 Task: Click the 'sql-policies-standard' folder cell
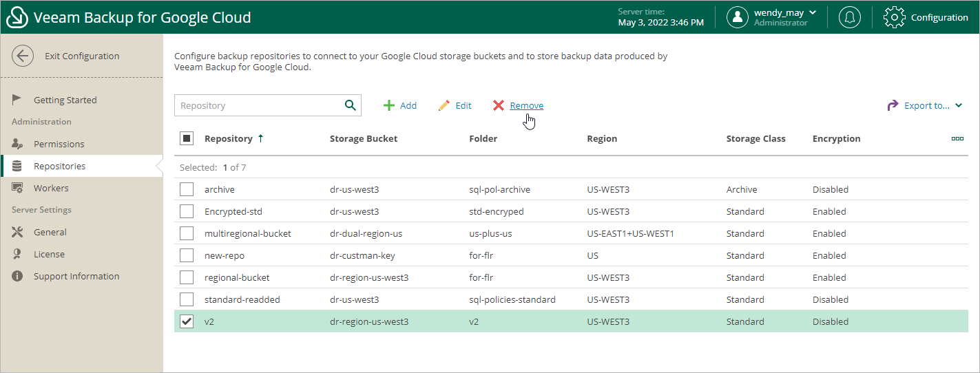[x=512, y=299]
